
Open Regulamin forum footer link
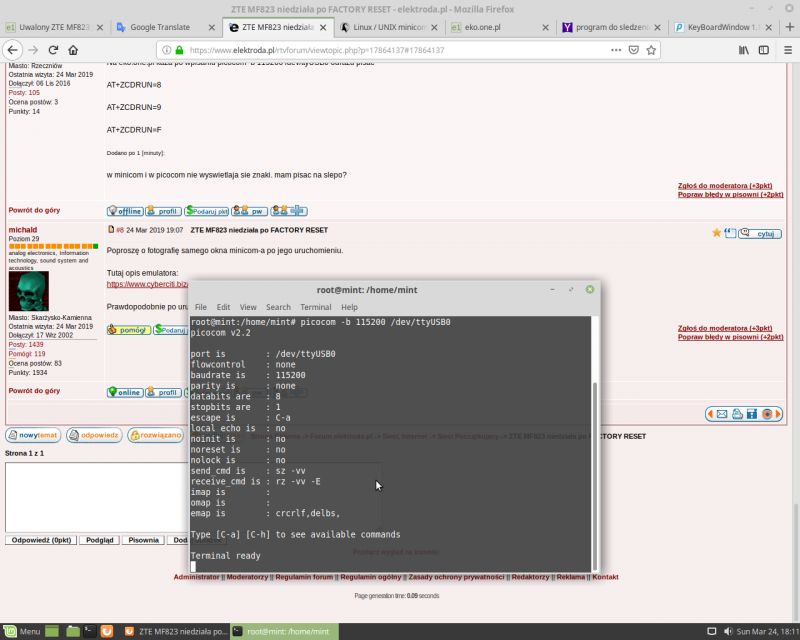click(304, 577)
